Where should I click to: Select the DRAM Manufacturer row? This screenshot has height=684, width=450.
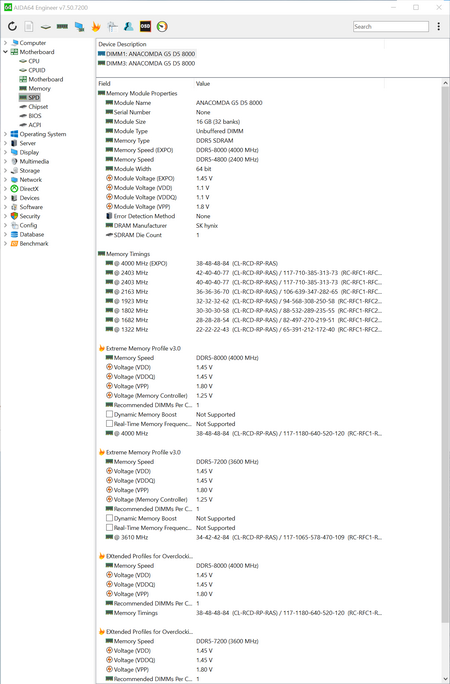pos(239,226)
